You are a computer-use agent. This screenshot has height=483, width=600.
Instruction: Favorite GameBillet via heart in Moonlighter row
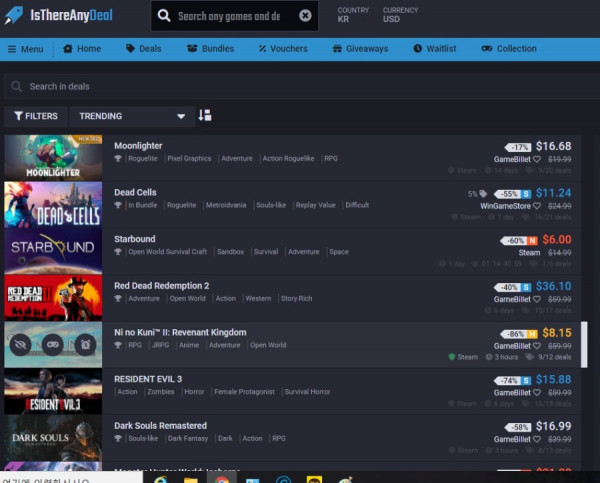click(x=537, y=159)
